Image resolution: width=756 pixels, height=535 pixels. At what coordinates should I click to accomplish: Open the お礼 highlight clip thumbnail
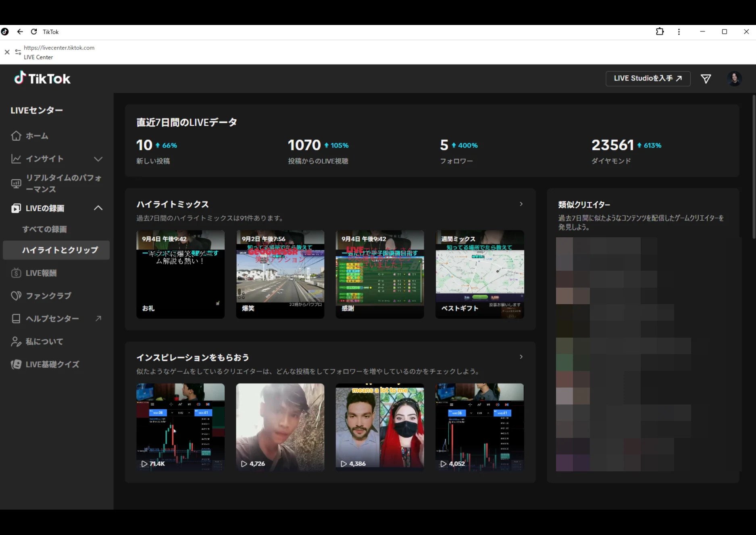tap(180, 274)
